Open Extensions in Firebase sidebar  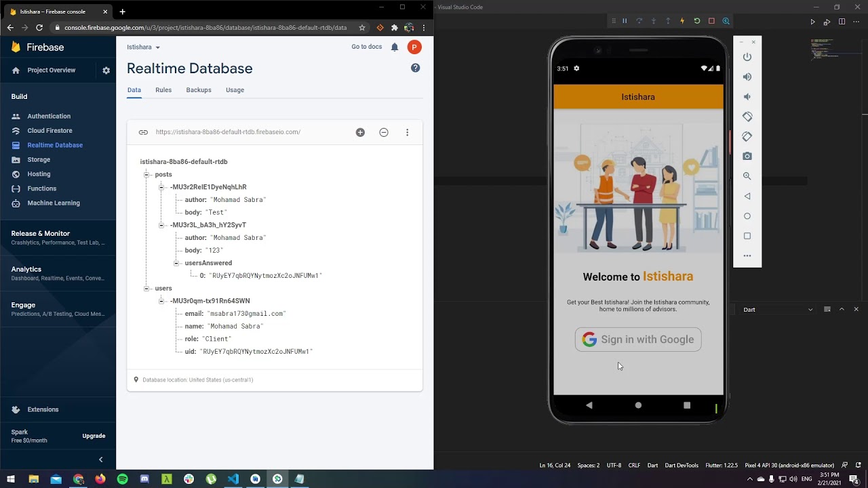(x=43, y=409)
